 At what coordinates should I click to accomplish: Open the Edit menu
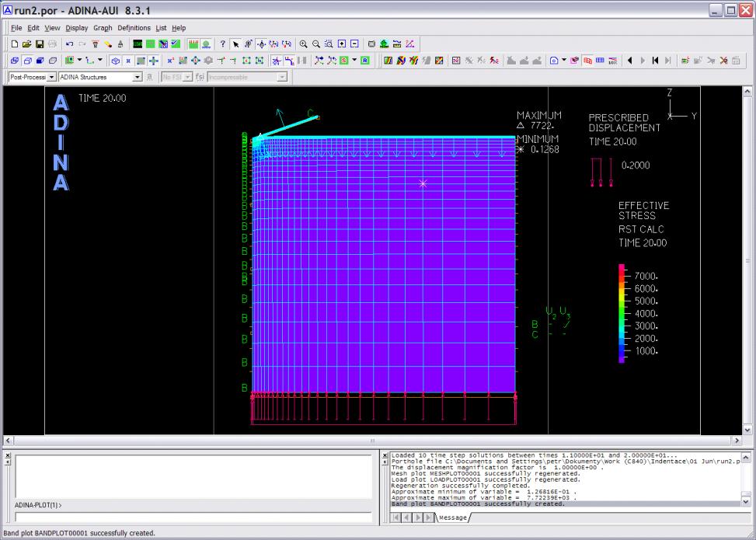[x=33, y=28]
